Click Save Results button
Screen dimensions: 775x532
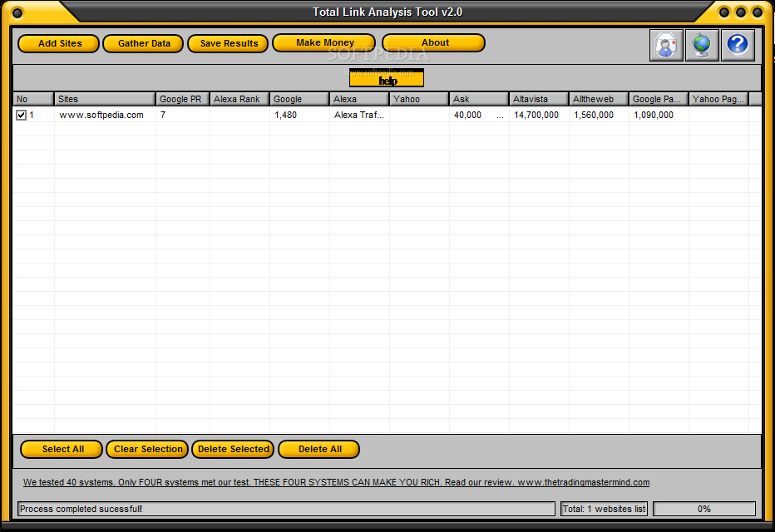pyautogui.click(x=228, y=43)
